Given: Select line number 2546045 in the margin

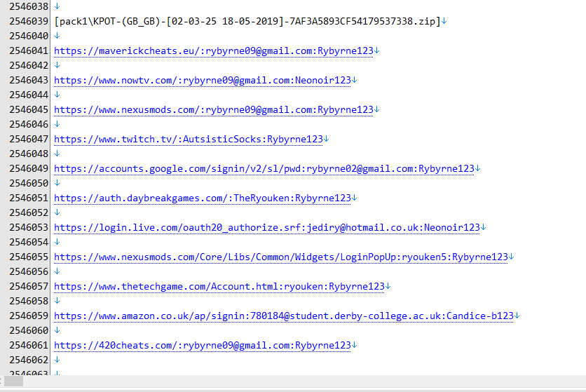Looking at the screenshot, I should click(x=29, y=110).
